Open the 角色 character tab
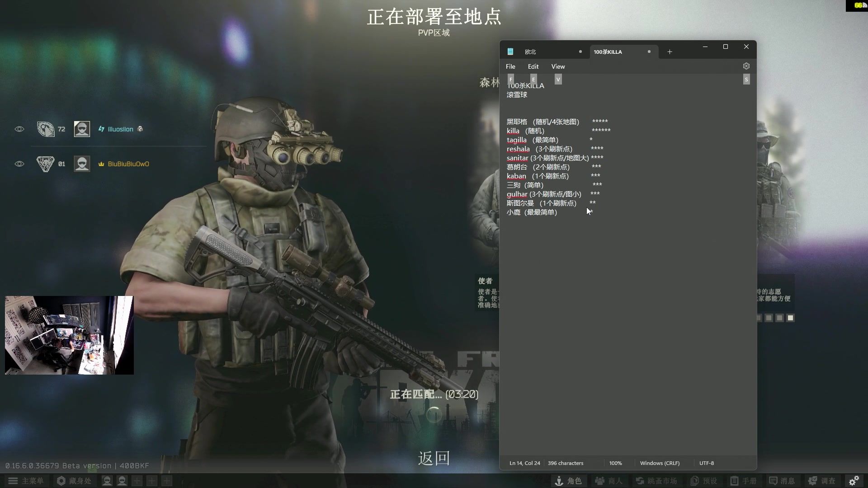This screenshot has height=488, width=868. click(569, 481)
